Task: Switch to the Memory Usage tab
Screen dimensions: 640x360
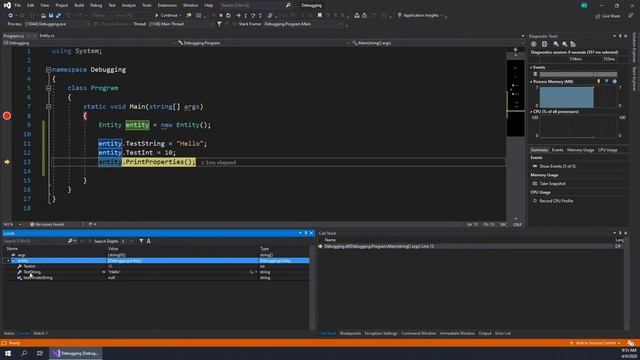Action: coord(580,150)
